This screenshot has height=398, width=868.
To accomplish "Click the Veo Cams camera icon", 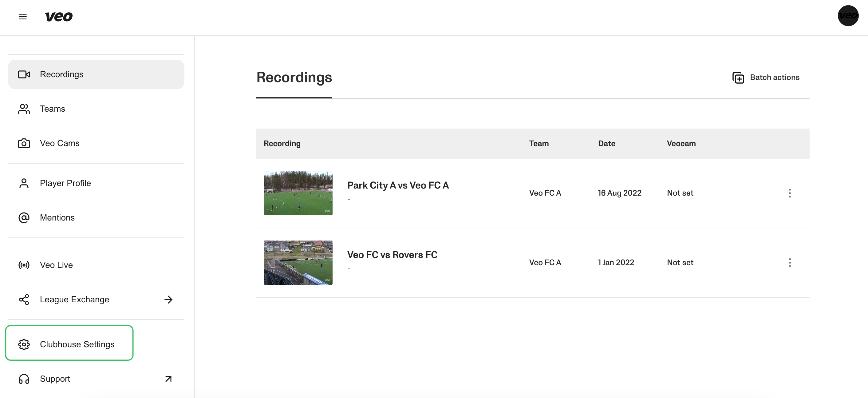I will pyautogui.click(x=24, y=143).
